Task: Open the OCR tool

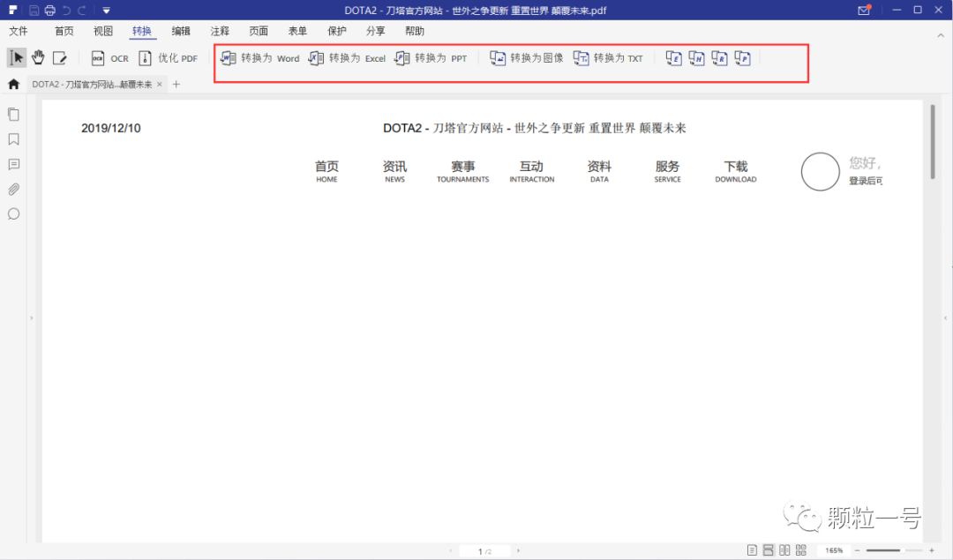Action: (109, 58)
